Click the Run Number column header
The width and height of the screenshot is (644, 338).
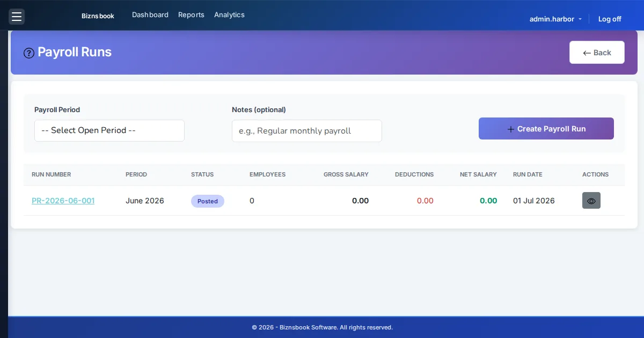point(52,174)
